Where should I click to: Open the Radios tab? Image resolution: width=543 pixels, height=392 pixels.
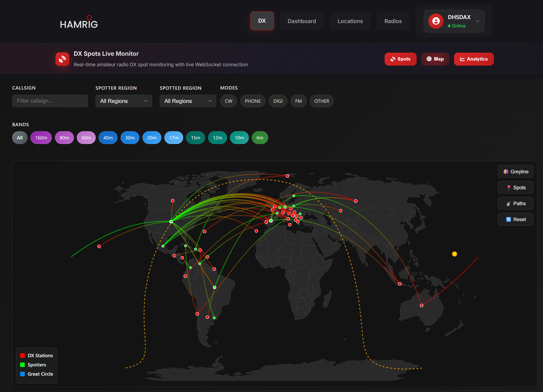pos(393,21)
